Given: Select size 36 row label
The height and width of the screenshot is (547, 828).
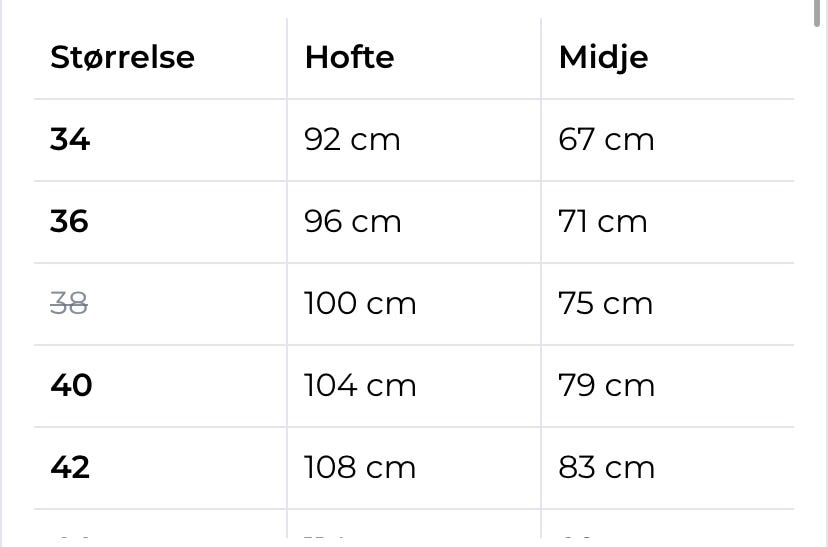Looking at the screenshot, I should [69, 222].
